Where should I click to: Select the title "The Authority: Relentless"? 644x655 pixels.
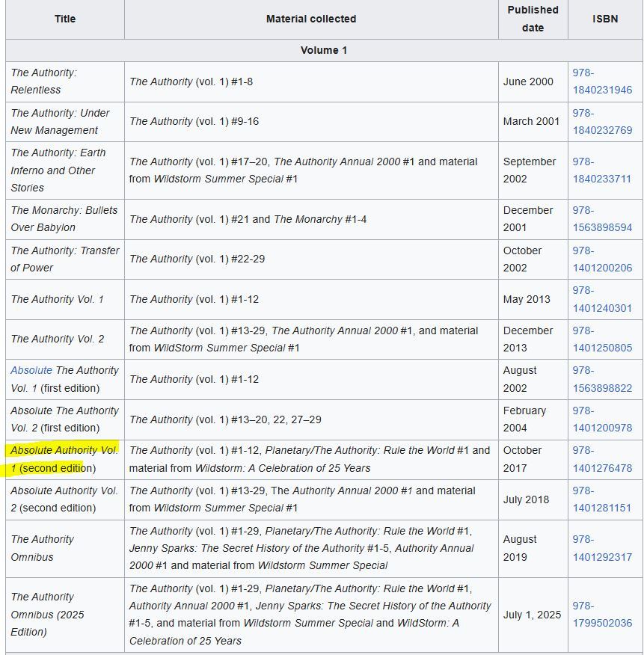(44, 82)
